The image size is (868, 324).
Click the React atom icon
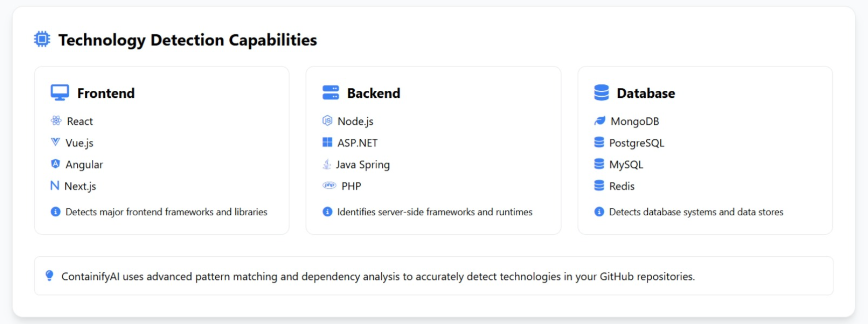click(x=56, y=121)
